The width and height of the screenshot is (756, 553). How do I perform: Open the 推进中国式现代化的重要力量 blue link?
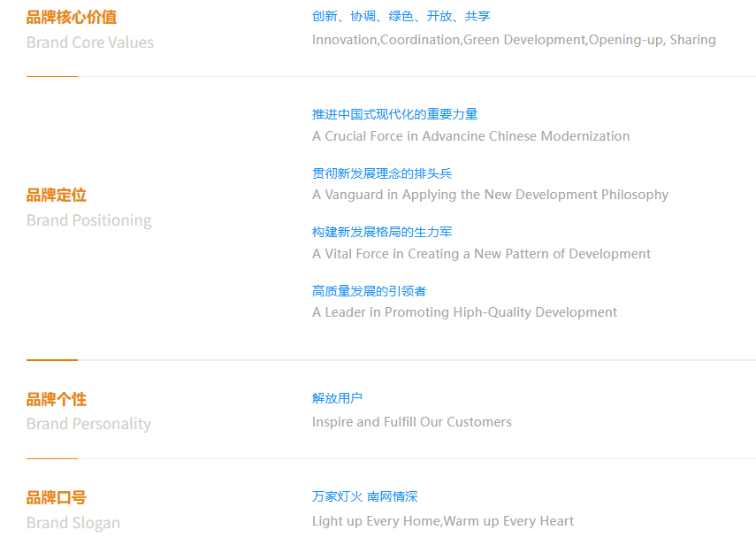click(394, 114)
